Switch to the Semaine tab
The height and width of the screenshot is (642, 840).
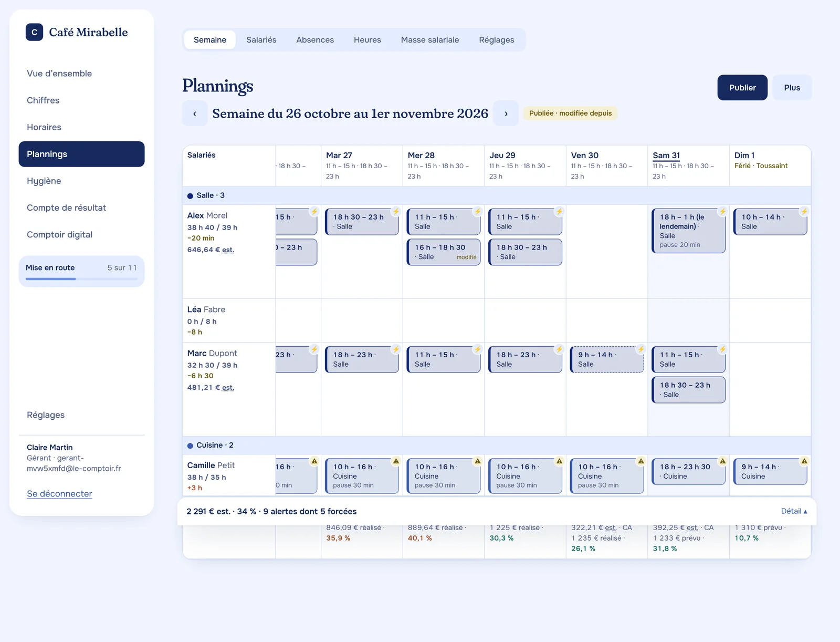pyautogui.click(x=210, y=40)
